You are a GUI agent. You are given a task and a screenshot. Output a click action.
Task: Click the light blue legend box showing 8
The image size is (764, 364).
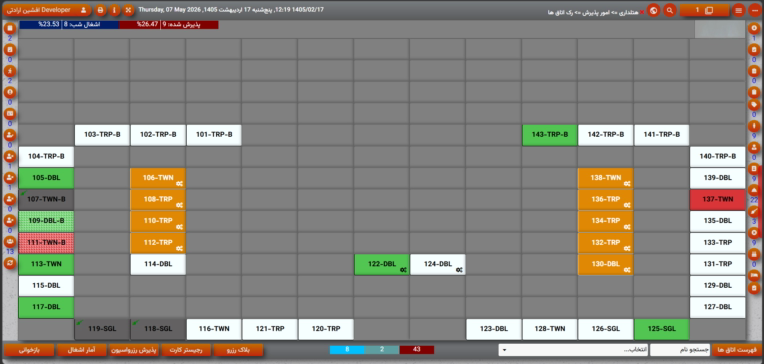click(347, 349)
